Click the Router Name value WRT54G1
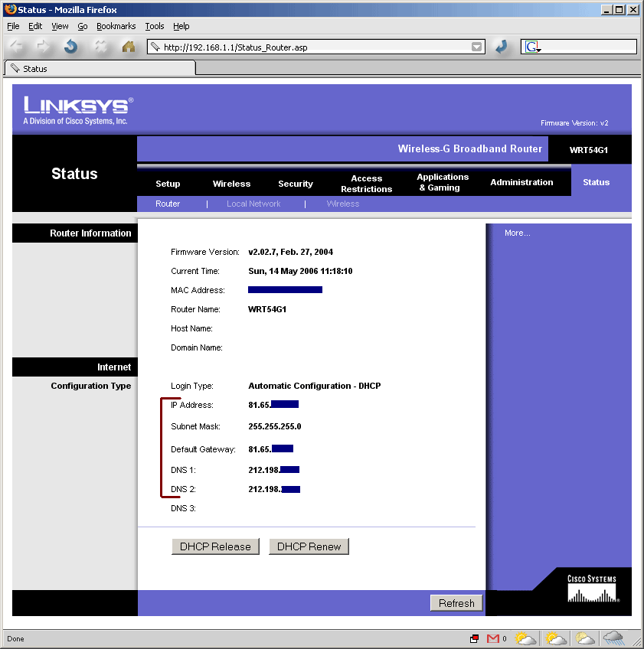644x649 pixels. click(x=267, y=309)
